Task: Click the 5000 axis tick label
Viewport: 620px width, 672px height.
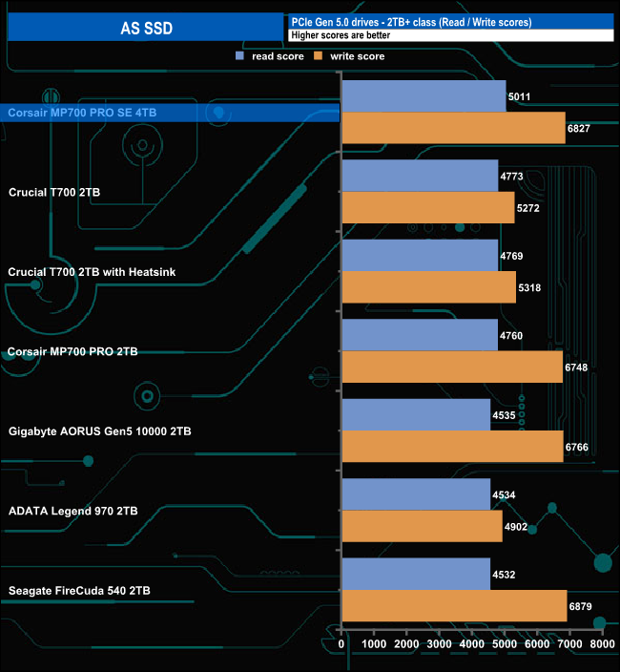Action: [x=505, y=644]
